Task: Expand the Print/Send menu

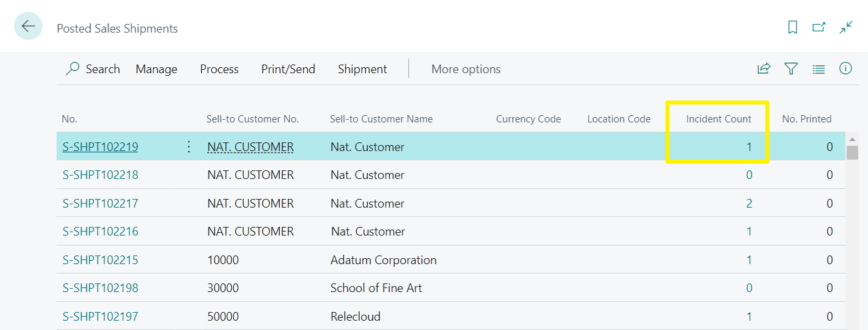Action: pos(288,69)
